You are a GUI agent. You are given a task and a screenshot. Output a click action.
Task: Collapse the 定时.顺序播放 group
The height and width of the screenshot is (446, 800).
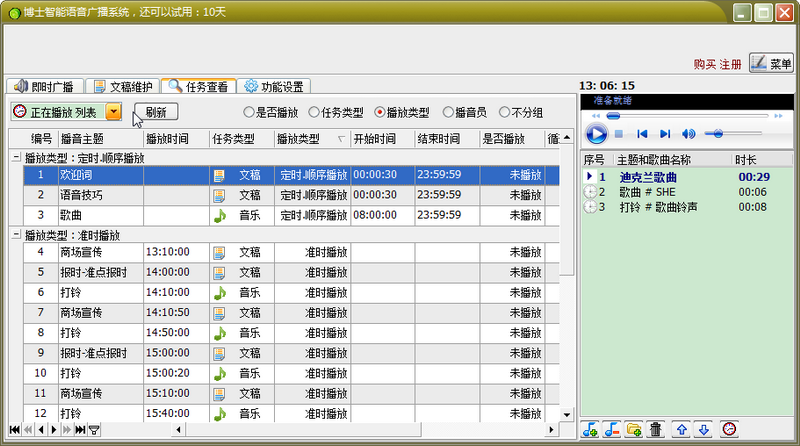[x=16, y=158]
